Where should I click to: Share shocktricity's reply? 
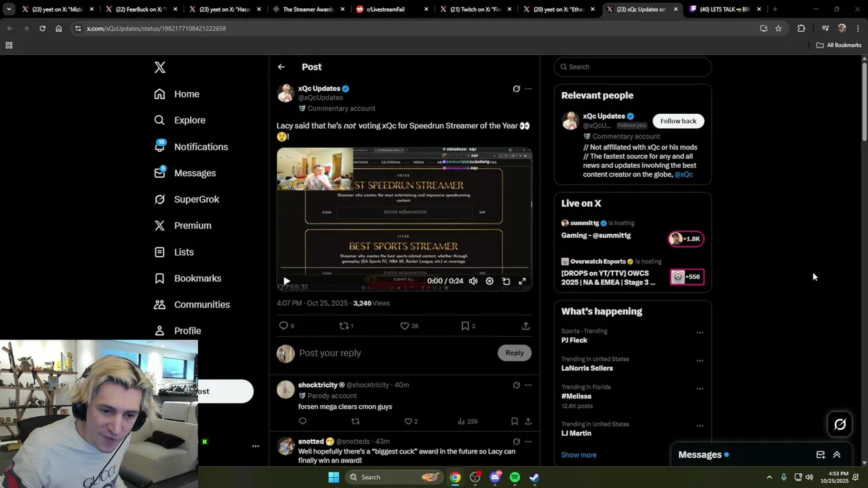528,422
